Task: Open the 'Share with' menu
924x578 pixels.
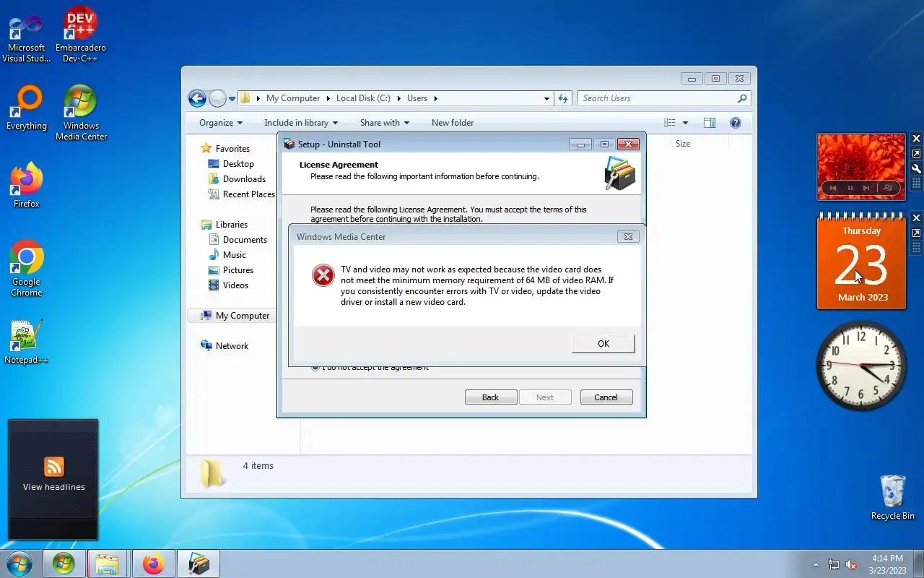Action: point(385,123)
